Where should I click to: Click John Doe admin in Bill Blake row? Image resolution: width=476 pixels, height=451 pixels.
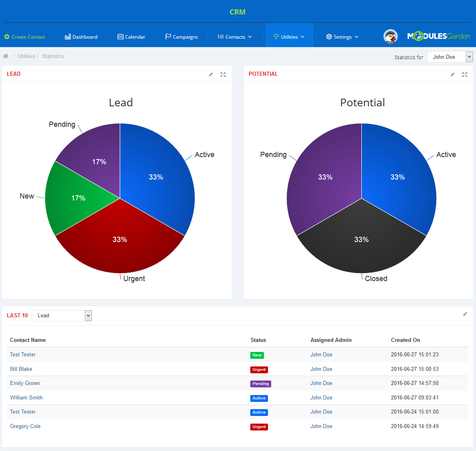coord(321,369)
